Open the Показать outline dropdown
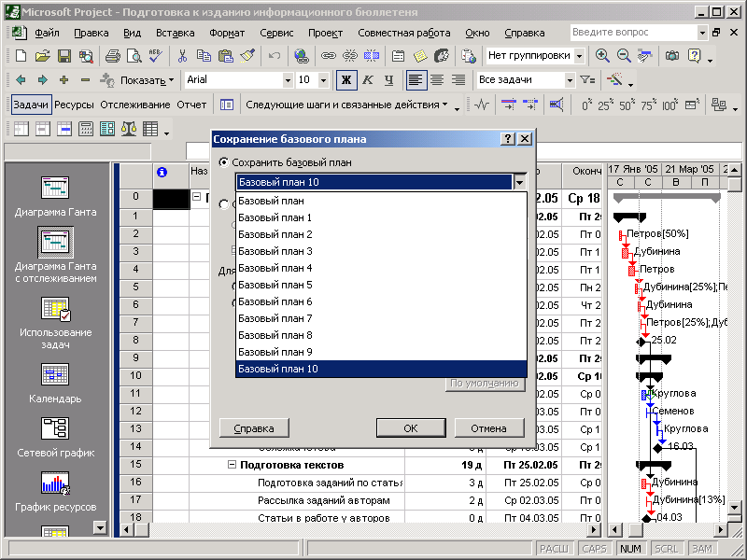 147,80
